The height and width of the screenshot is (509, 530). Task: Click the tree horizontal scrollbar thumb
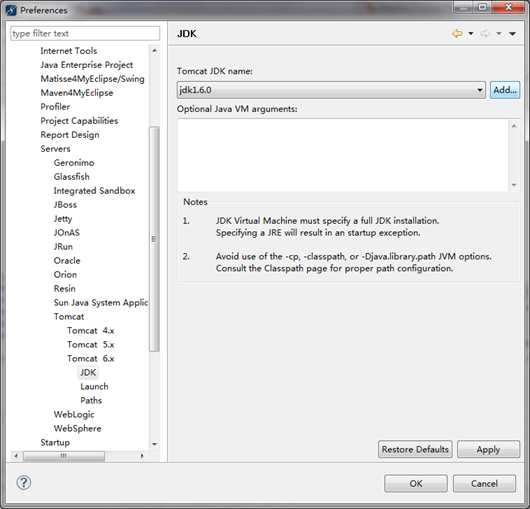pos(64,456)
